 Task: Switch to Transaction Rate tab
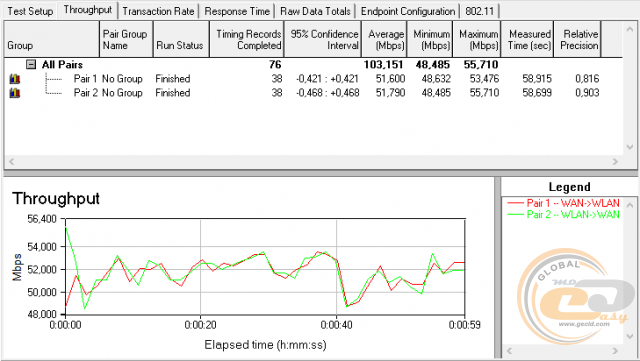(158, 11)
